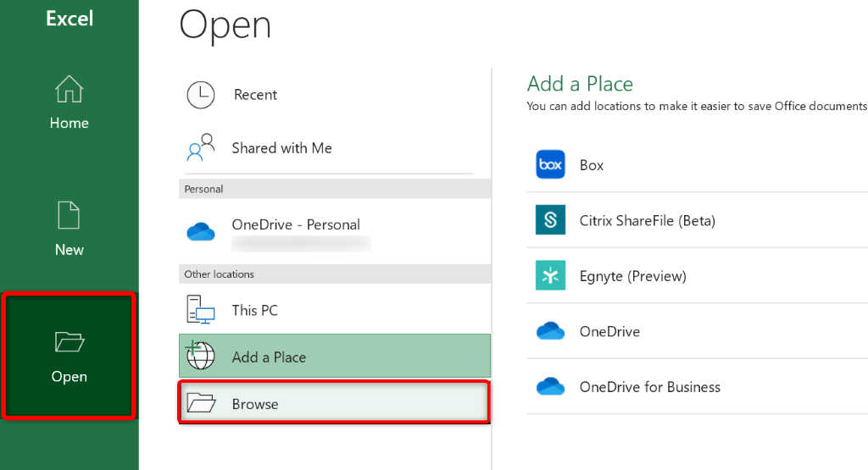
Task: Click the Box logo icon
Action: tap(550, 165)
